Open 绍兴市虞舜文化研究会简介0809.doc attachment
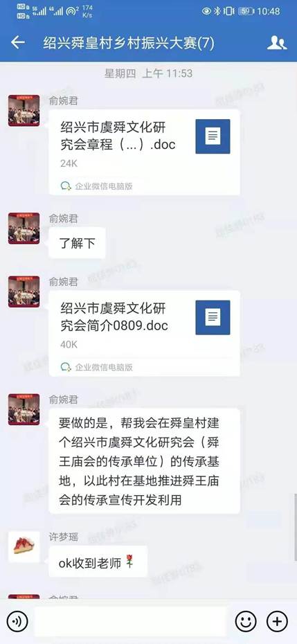 [x=144, y=333]
